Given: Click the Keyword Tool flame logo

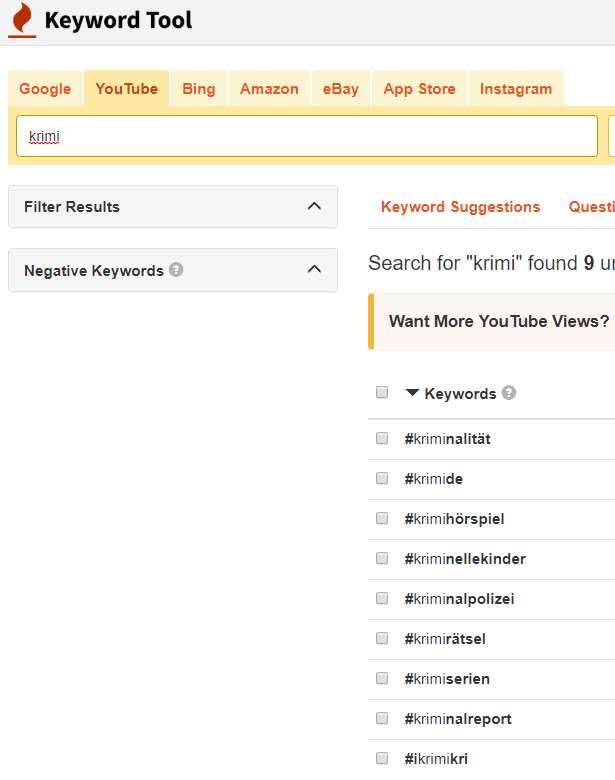Looking at the screenshot, I should 22,19.
